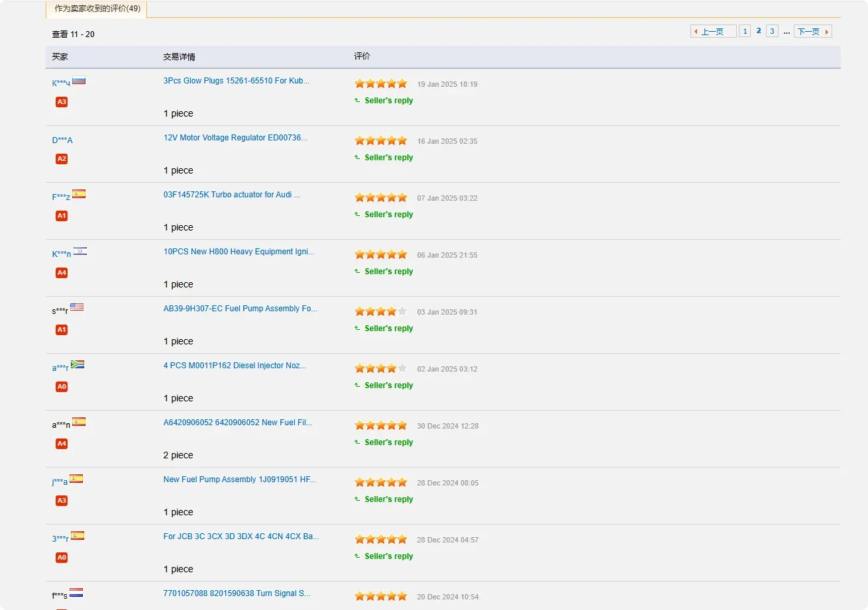Open the 12V Motor Voltage Regulator product link
This screenshot has height=610, width=868.
click(x=235, y=138)
